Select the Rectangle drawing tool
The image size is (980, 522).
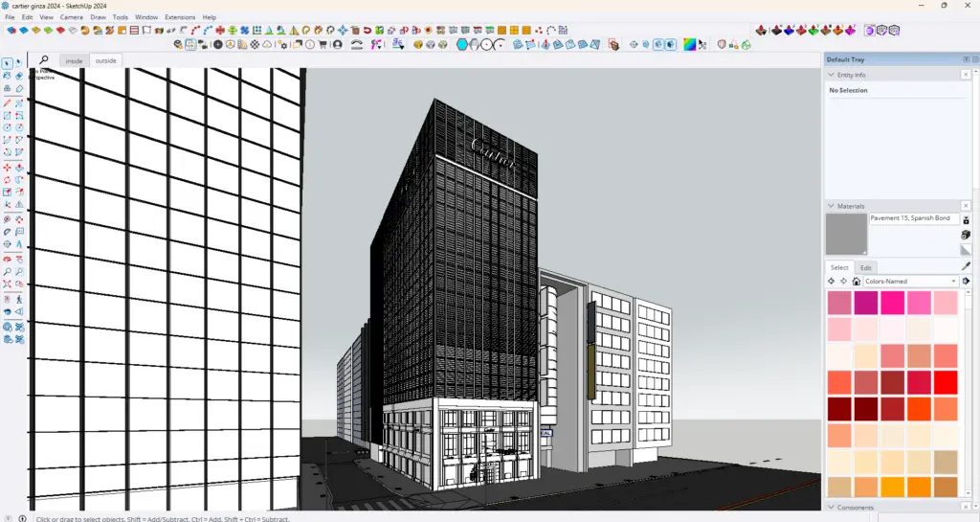[7, 116]
